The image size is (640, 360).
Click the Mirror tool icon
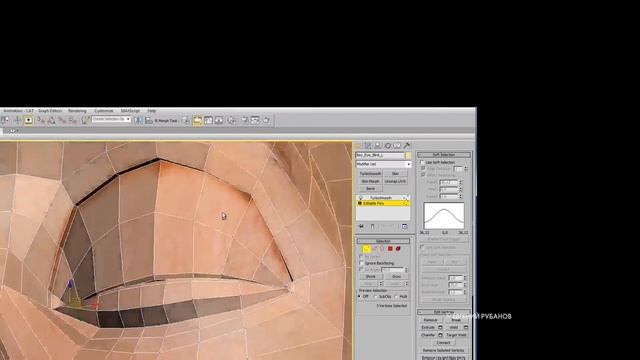(138, 120)
